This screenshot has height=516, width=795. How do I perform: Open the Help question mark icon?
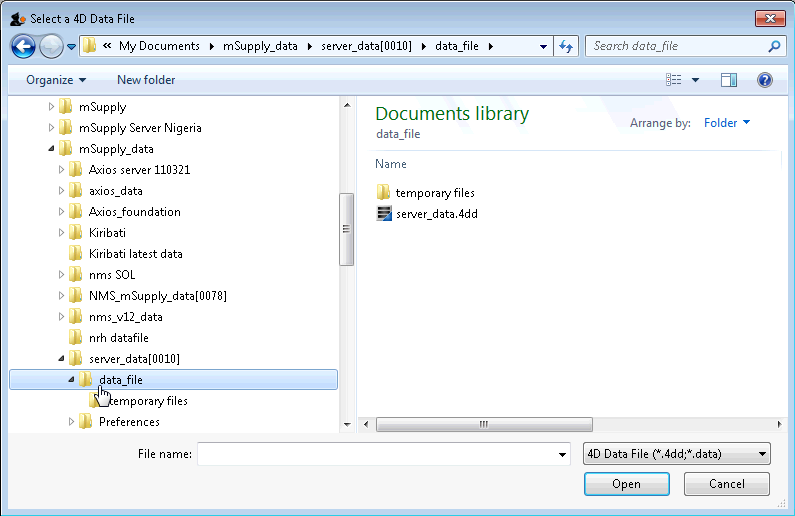tap(765, 80)
